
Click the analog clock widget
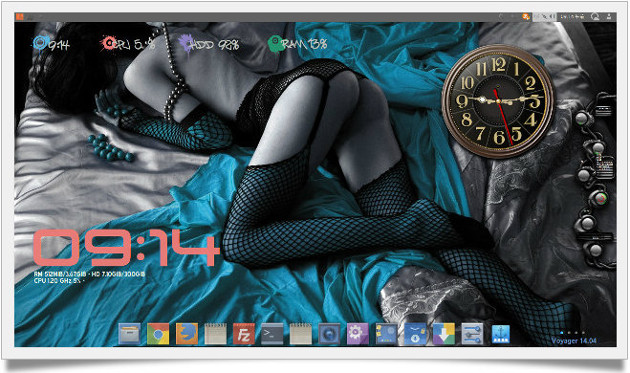(498, 101)
